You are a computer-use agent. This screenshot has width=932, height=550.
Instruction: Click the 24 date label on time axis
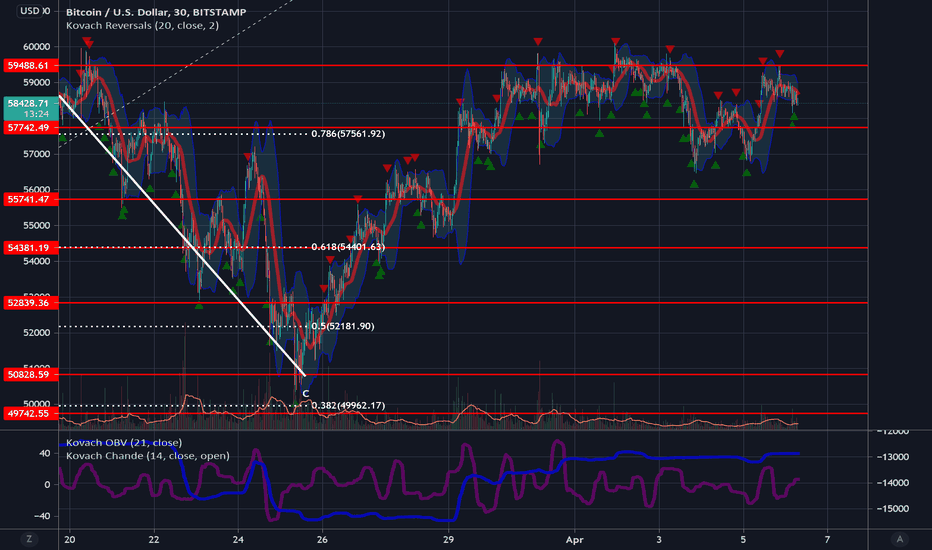(x=238, y=540)
